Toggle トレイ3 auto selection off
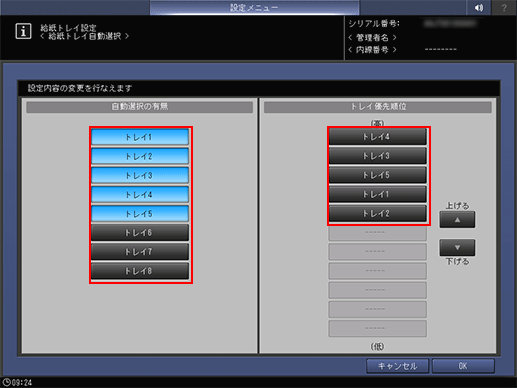517x388 pixels. tap(140, 175)
